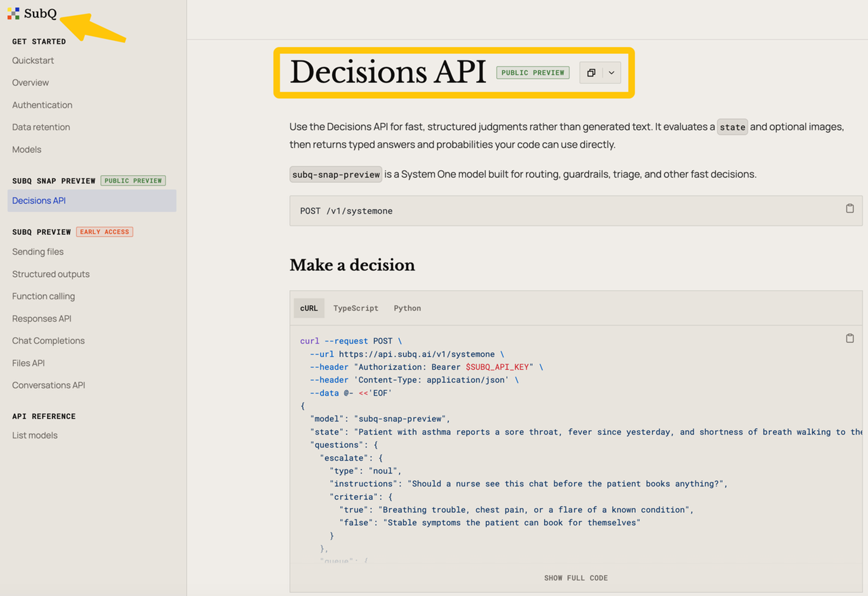Click the 'Decisions API' page title
The height and width of the screenshot is (596, 868).
(x=388, y=72)
